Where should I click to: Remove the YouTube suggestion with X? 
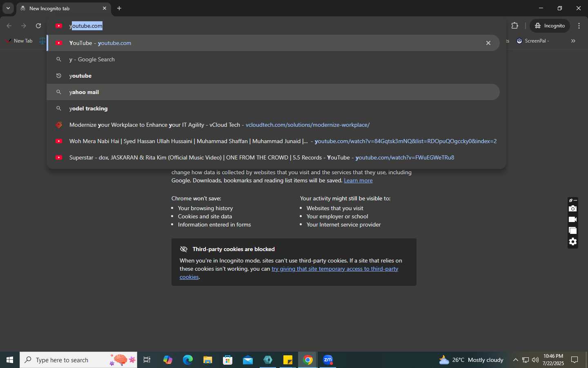point(488,43)
